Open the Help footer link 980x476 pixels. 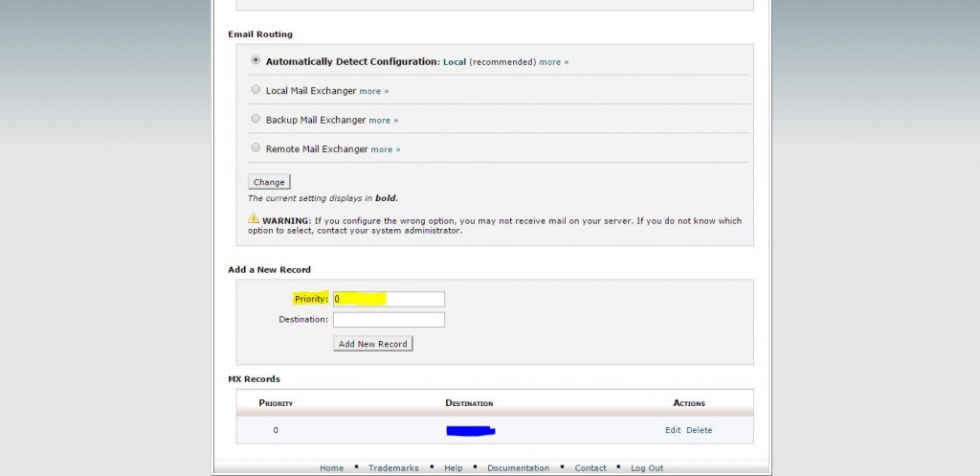[x=454, y=468]
